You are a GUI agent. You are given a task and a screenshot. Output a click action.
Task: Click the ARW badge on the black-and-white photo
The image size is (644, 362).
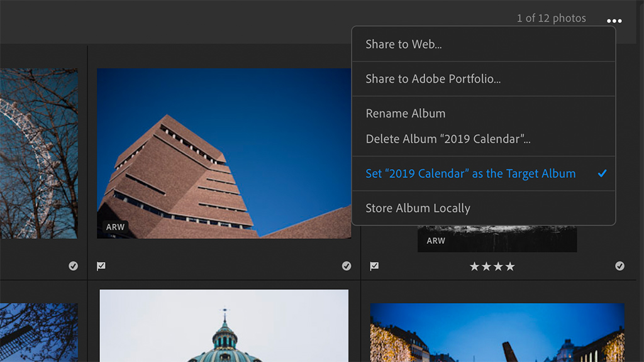[x=436, y=241]
